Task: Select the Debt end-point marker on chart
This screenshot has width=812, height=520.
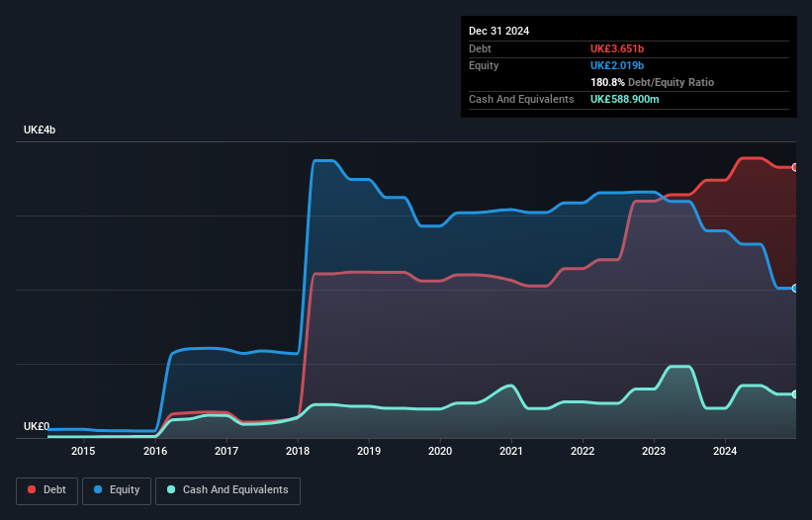Action: [795, 167]
